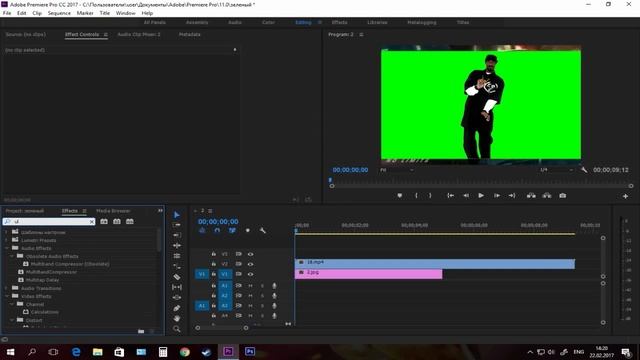Mute audio track A1
Viewport: 640px width, 360px height.
[x=251, y=286]
